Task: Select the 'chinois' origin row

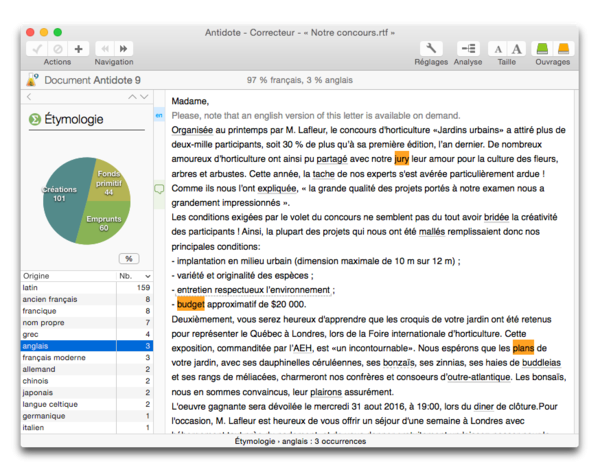Action: (87, 381)
